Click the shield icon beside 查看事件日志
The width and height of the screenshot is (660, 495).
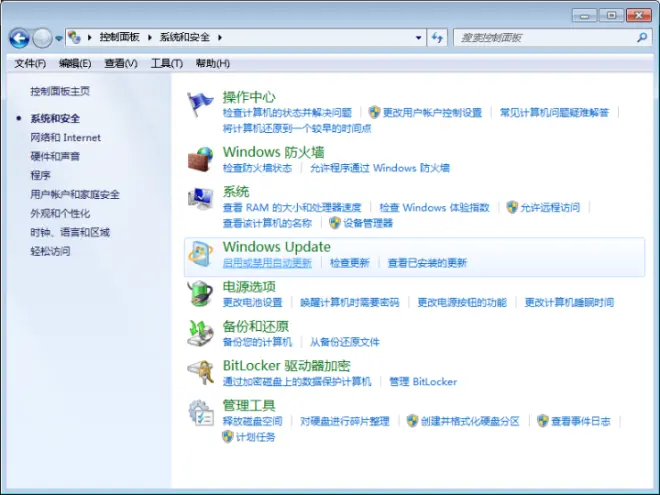(x=543, y=420)
